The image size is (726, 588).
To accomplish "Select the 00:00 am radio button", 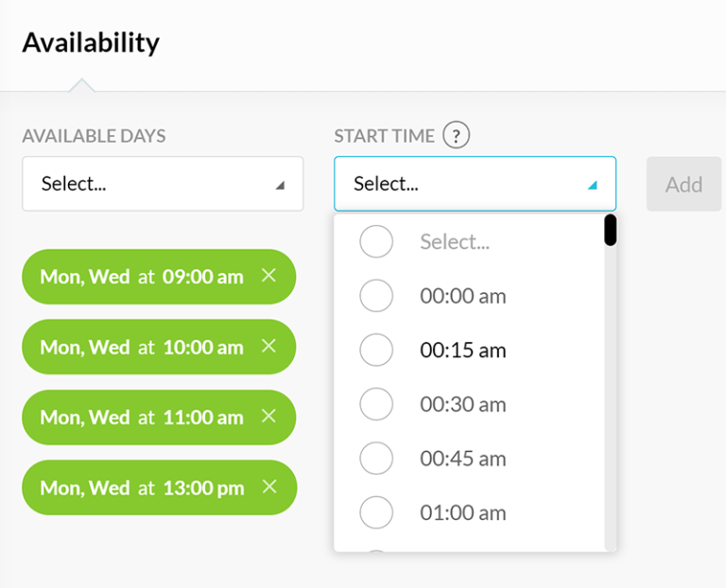I will [376, 296].
